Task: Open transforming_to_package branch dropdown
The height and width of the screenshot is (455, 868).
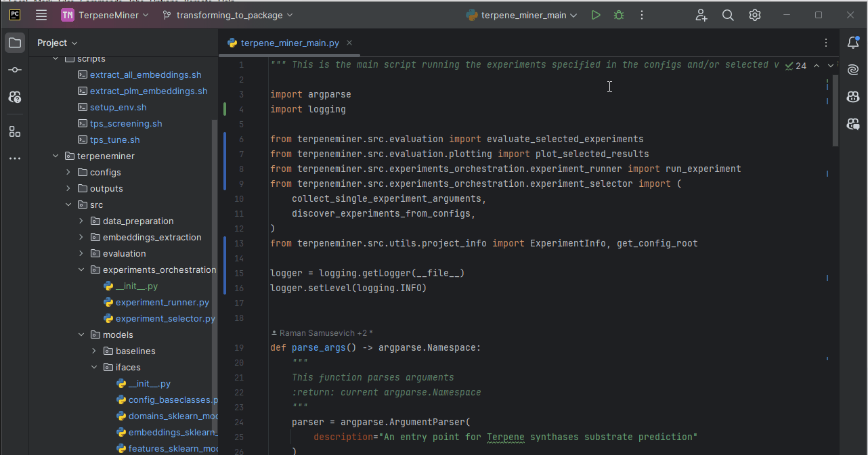Action: click(x=228, y=15)
